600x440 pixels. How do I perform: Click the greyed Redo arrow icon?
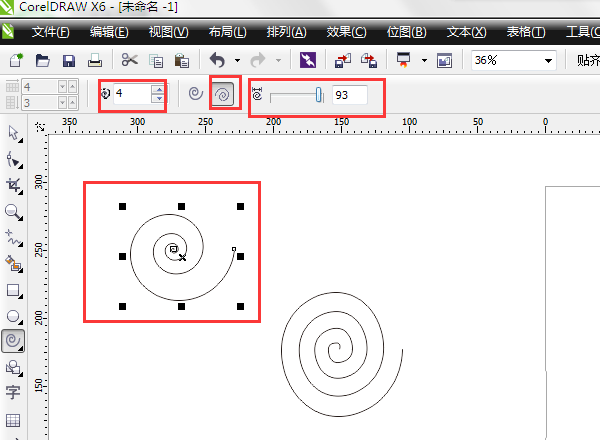coord(258,60)
